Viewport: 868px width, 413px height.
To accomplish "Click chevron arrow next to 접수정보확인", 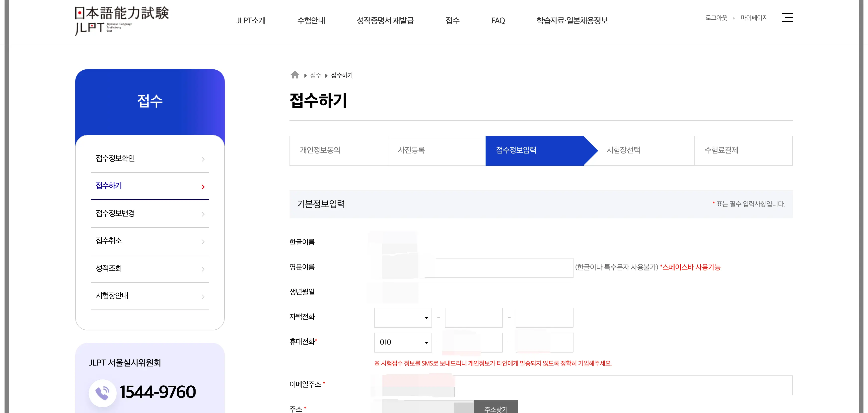I will pos(203,159).
